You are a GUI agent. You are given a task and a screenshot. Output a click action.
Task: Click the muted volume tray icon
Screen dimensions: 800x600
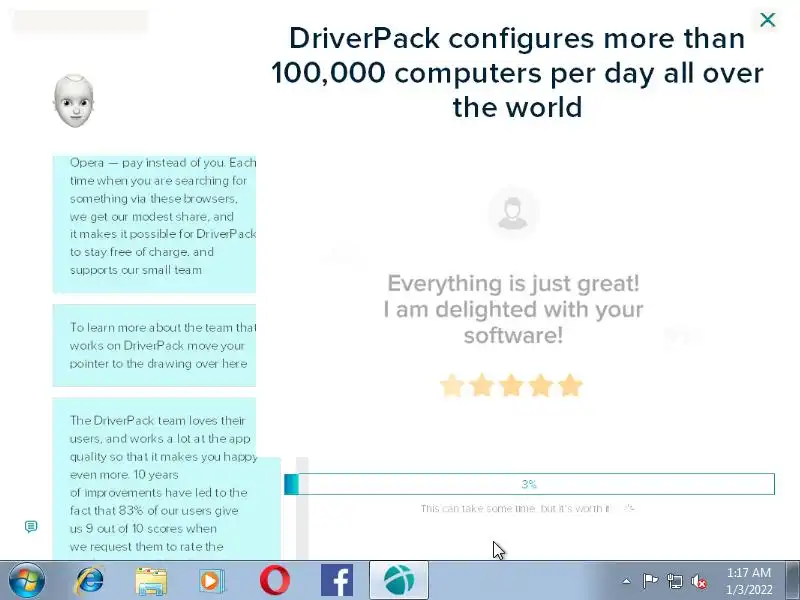tap(698, 581)
